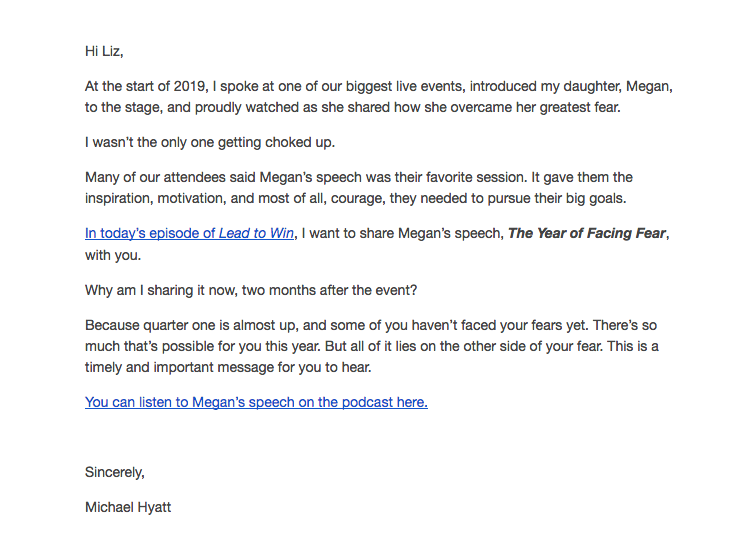This screenshot has height=540, width=751.
Task: Click the phrase 'pursue their big goals'
Action: [556, 198]
